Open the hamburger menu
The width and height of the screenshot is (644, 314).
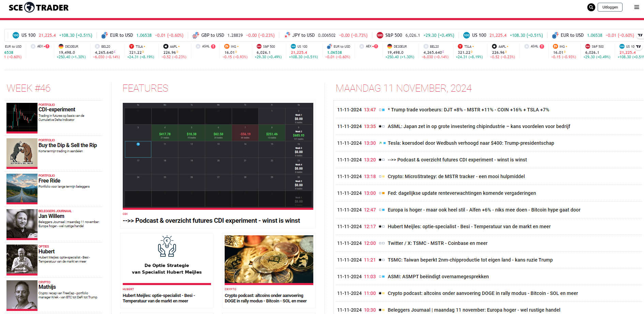click(636, 7)
